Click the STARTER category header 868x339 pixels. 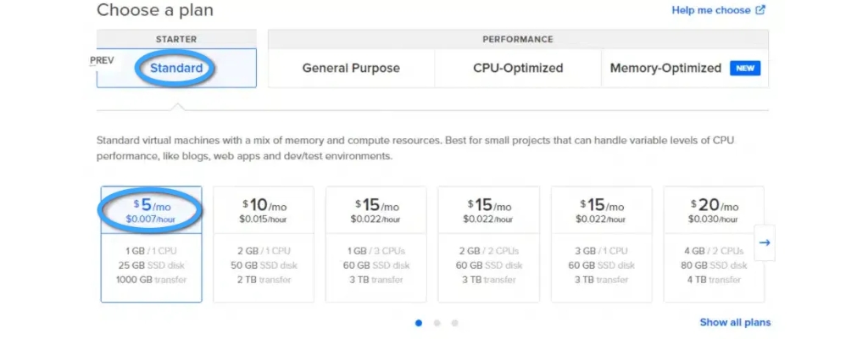tap(176, 39)
